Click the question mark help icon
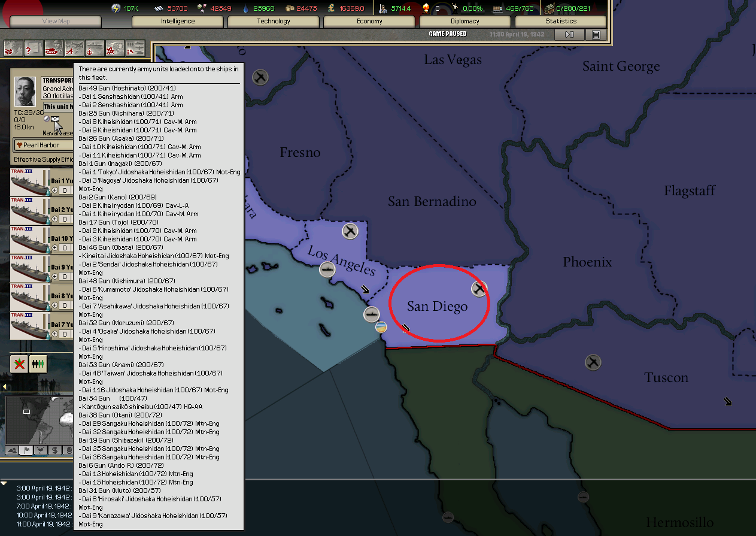Image resolution: width=756 pixels, height=536 pixels. [34, 48]
